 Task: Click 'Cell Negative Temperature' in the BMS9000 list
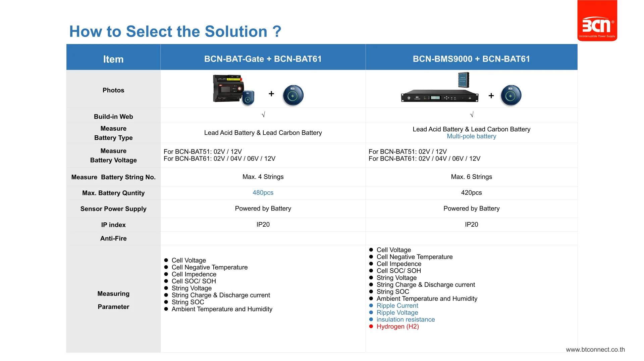pos(414,257)
